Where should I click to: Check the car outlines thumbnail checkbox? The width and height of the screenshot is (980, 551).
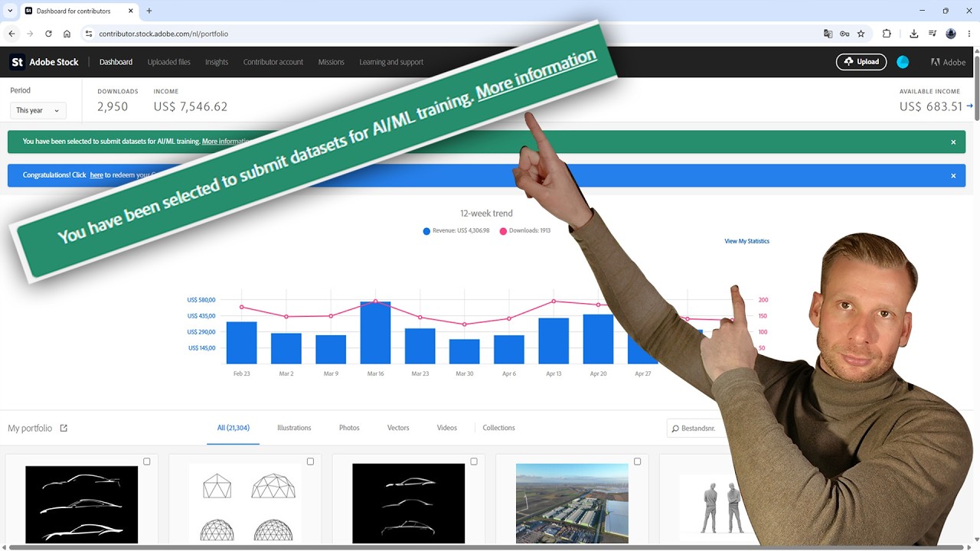[x=474, y=461]
